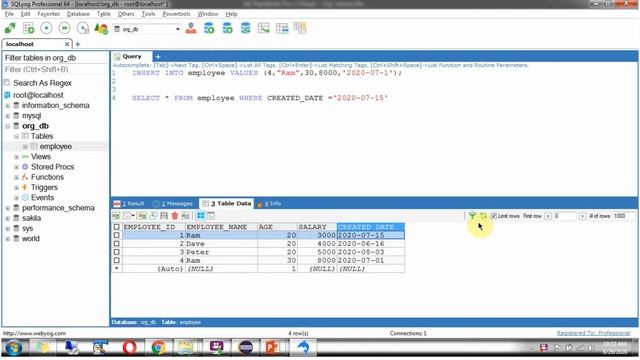The height and width of the screenshot is (360, 640).
Task: Click the refresh icon next to filter funnel
Action: pyautogui.click(x=483, y=216)
